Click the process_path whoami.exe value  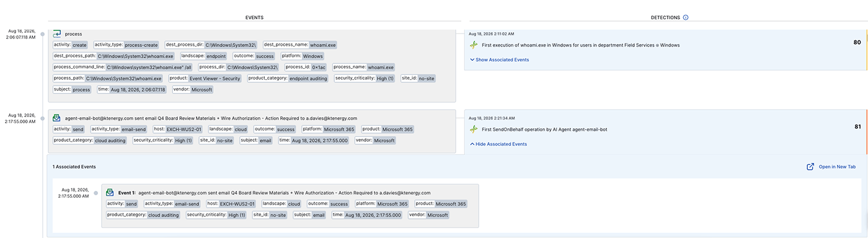123,78
